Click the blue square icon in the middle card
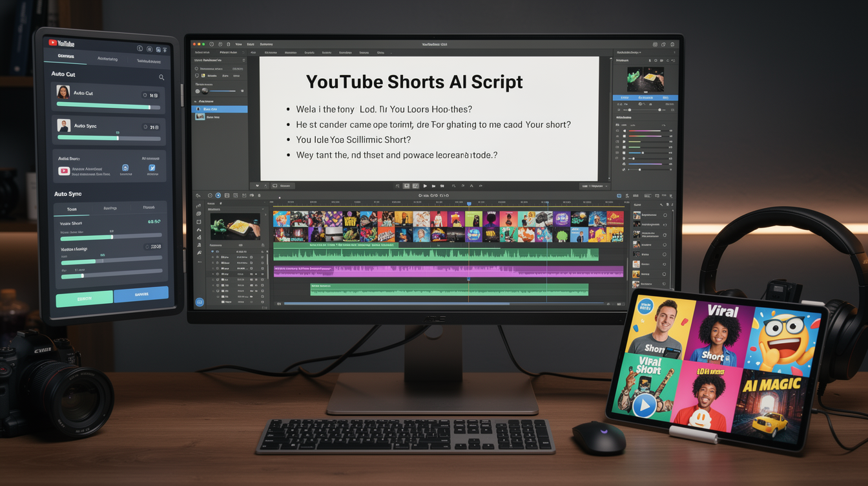Viewport: 868px width, 486px height. (x=152, y=168)
